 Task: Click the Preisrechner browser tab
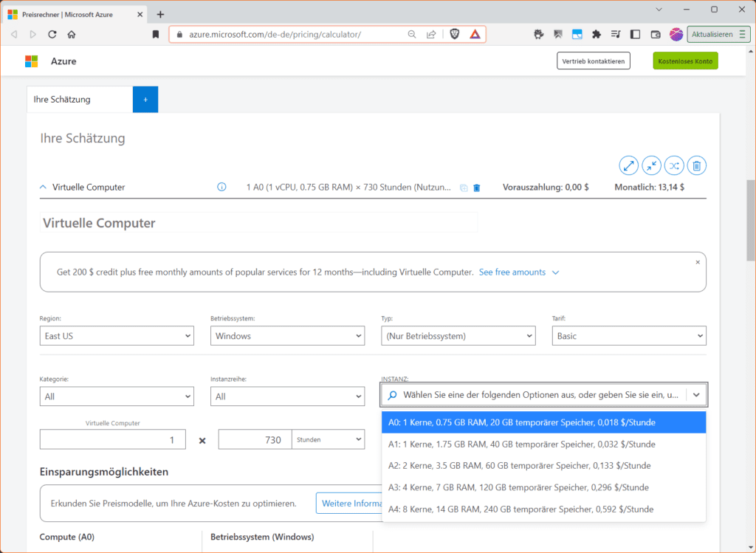(x=76, y=15)
